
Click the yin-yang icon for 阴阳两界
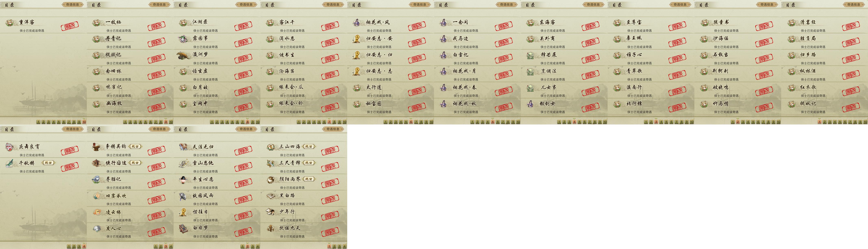point(270,179)
